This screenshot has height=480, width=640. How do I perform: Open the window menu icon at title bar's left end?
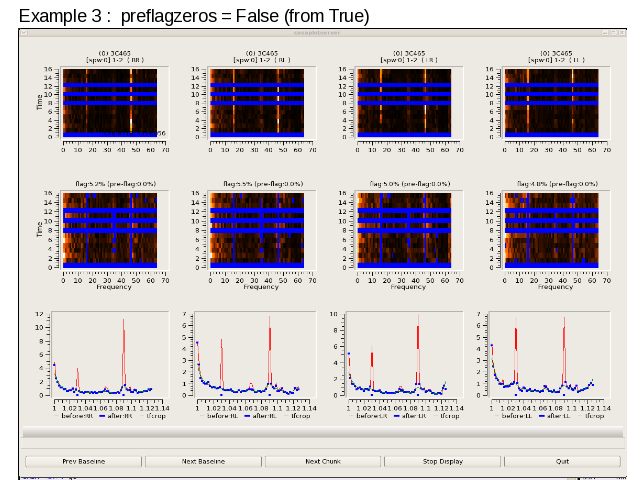coord(24,33)
